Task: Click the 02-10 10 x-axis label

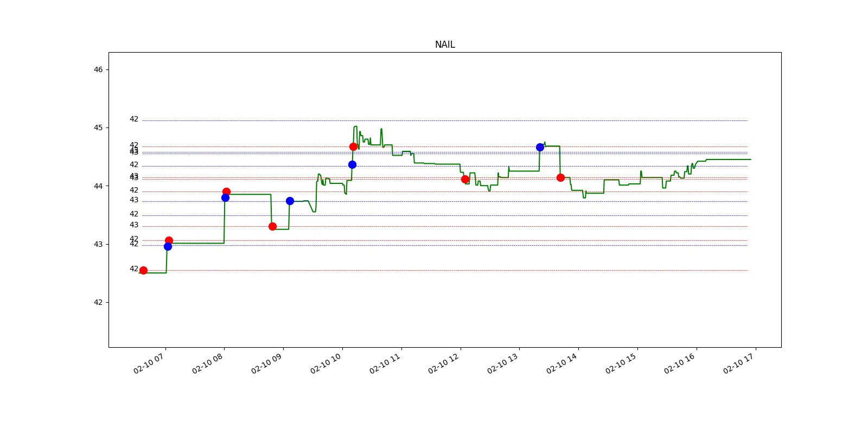Action: point(326,363)
